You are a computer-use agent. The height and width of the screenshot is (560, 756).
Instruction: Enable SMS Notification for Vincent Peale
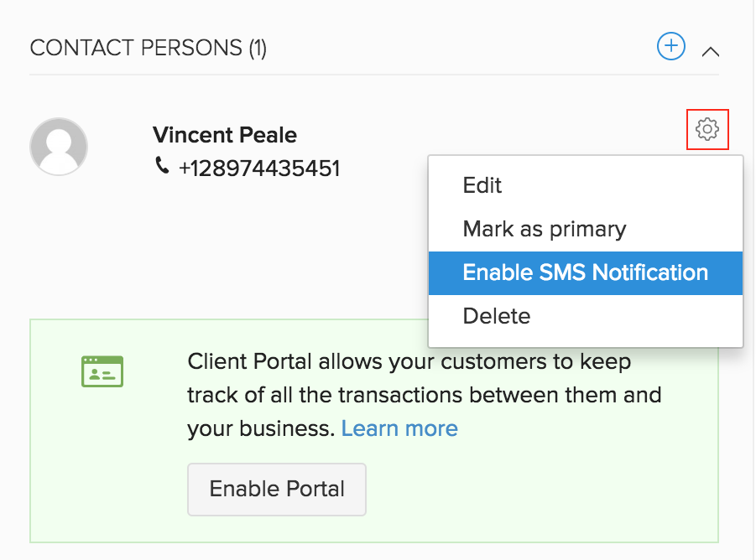(x=585, y=272)
